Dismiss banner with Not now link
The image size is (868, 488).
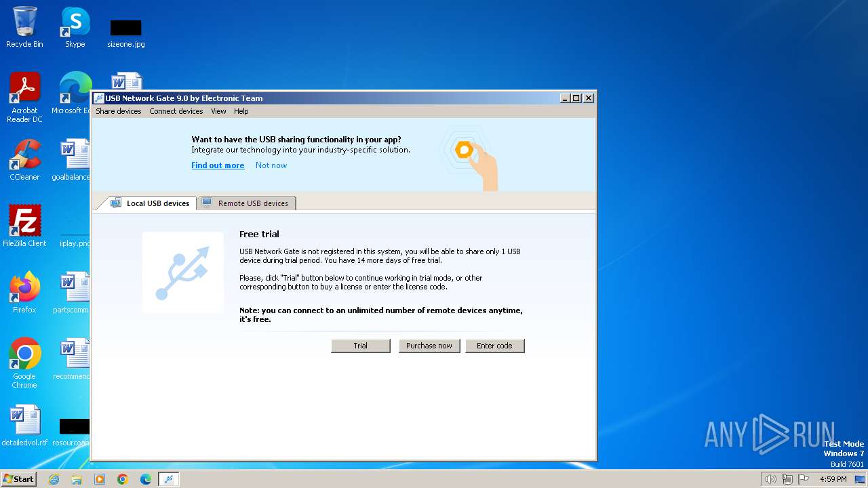(x=271, y=165)
